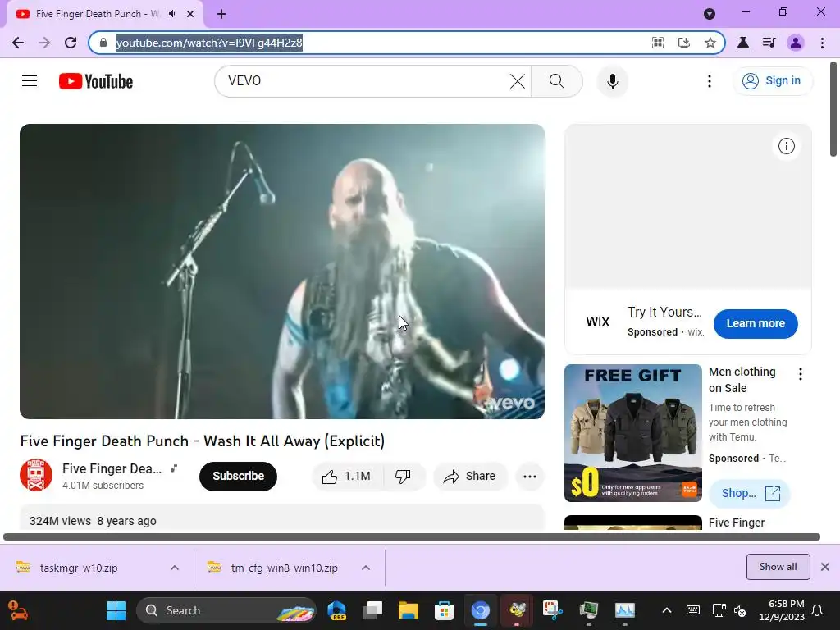Open Chrome Labs flask icon

point(743,43)
